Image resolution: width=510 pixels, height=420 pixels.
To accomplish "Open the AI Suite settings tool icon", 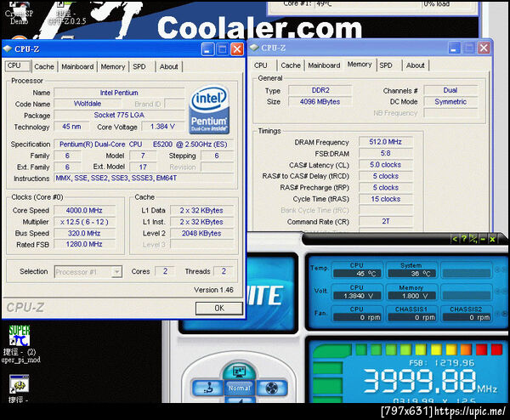I will pyautogui.click(x=473, y=239).
